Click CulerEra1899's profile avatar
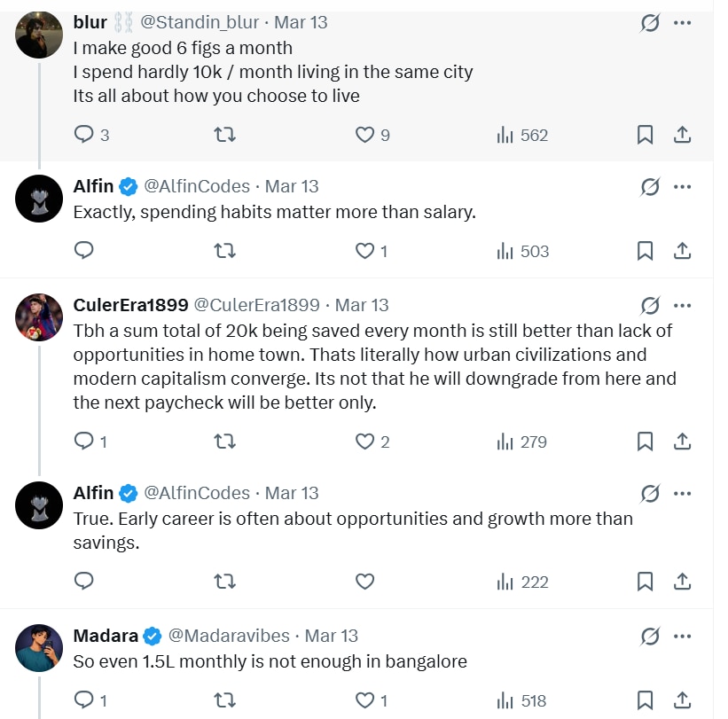The image size is (728, 719). click(x=39, y=317)
